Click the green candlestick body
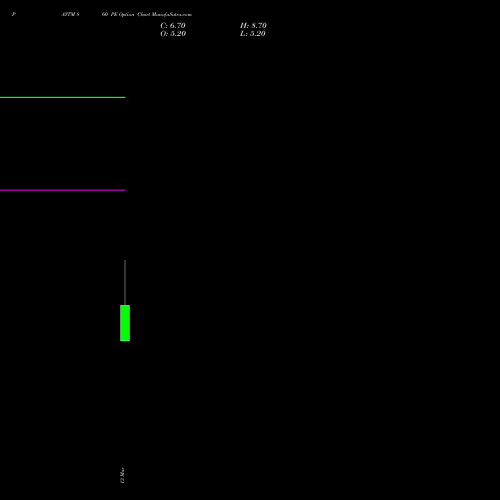This screenshot has width=500, height=500. pos(125,323)
